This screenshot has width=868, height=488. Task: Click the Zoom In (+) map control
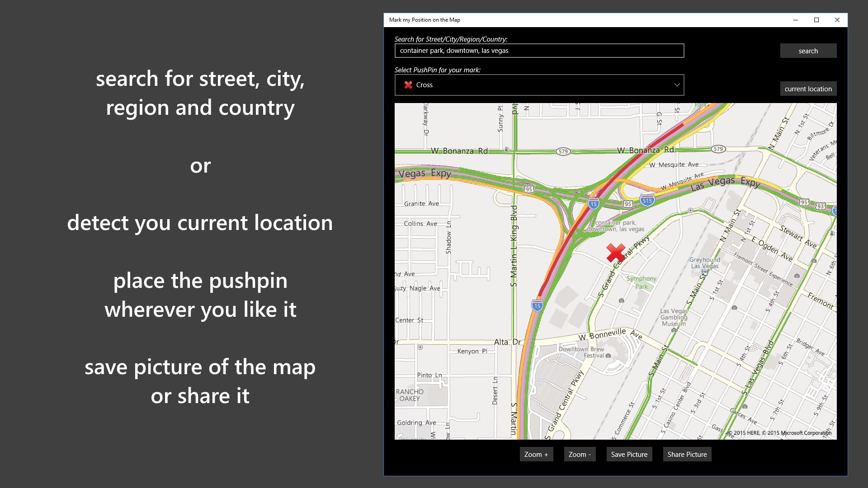535,454
